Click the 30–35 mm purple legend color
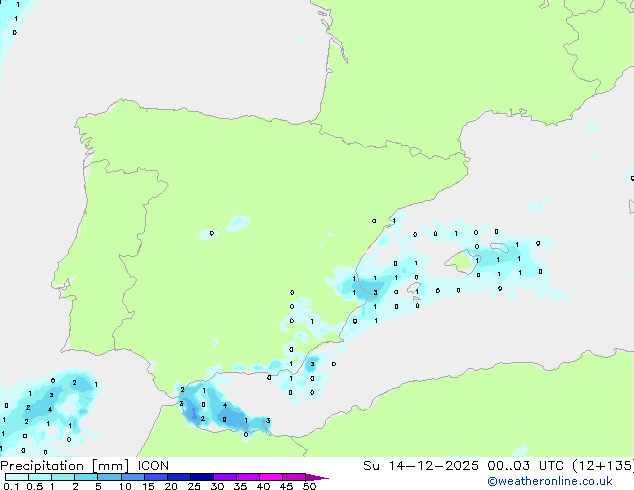Image resolution: width=634 pixels, height=490 pixels. pos(225,477)
